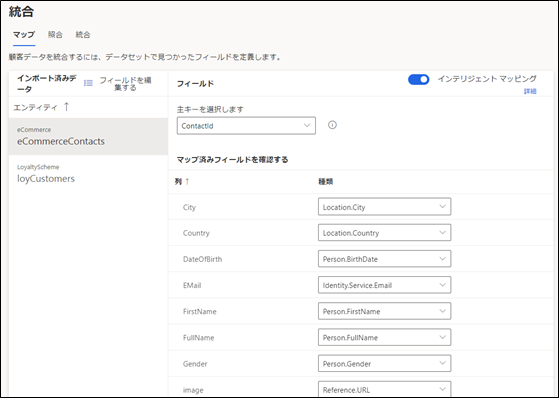Viewport: 559px width, 398px height.
Task: Click the field list icon next to フィールドを編集する
Action: (88, 83)
